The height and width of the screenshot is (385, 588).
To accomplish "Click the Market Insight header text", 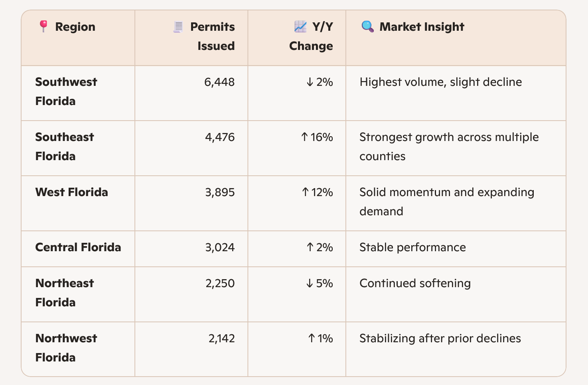I will pyautogui.click(x=422, y=27).
